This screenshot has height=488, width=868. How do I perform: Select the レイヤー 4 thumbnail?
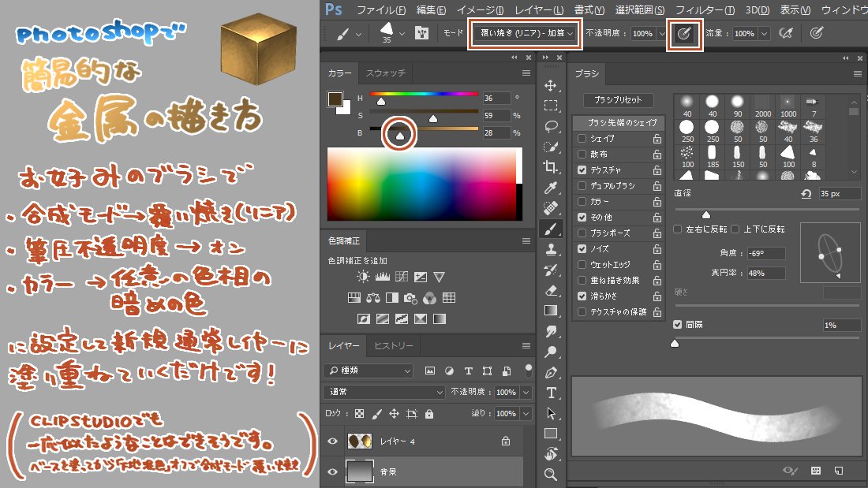pyautogui.click(x=359, y=441)
